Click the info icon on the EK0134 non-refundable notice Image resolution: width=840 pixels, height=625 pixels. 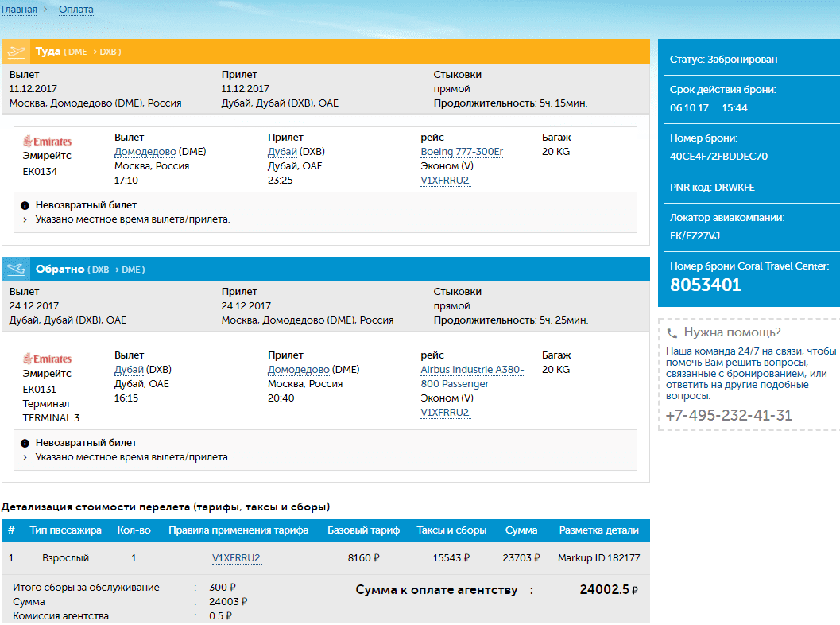tap(25, 205)
